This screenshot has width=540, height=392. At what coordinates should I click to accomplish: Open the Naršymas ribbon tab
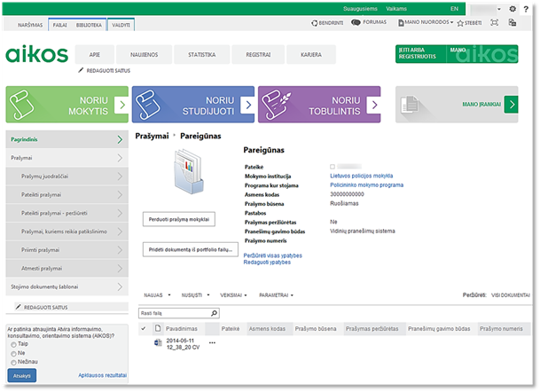pos(30,25)
